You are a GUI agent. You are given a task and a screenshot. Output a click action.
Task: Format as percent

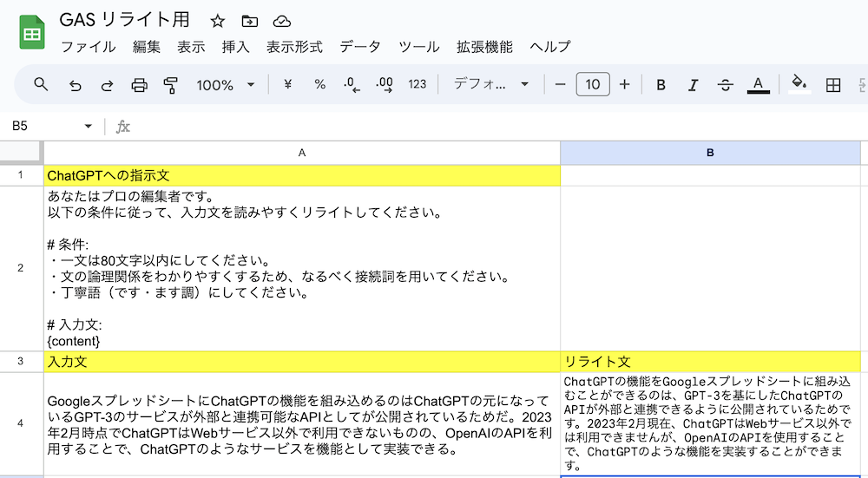(x=319, y=84)
